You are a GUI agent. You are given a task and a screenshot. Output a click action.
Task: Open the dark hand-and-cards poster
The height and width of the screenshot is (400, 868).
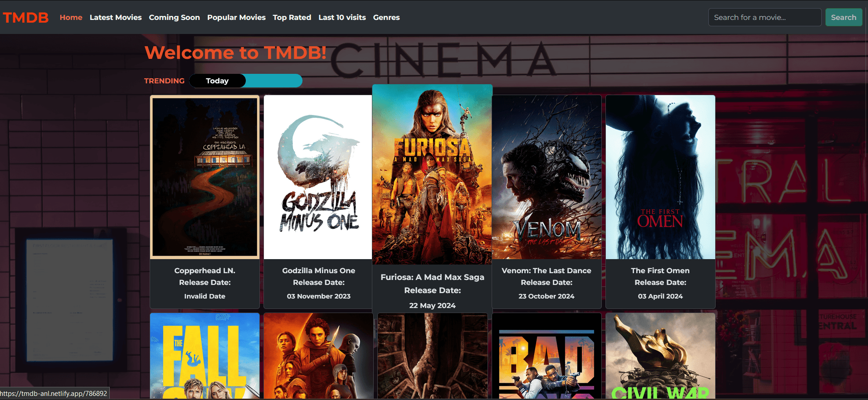click(x=433, y=356)
